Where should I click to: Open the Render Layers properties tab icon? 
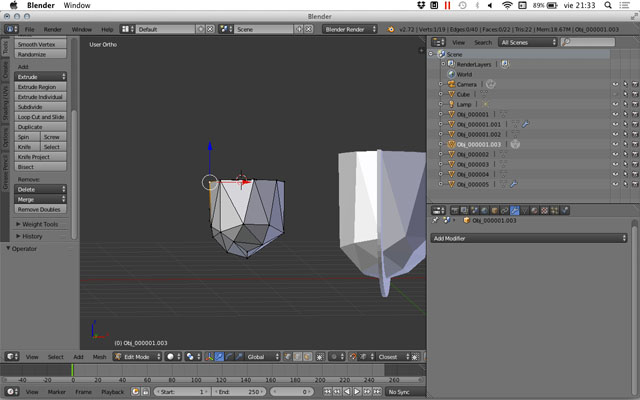(464, 210)
